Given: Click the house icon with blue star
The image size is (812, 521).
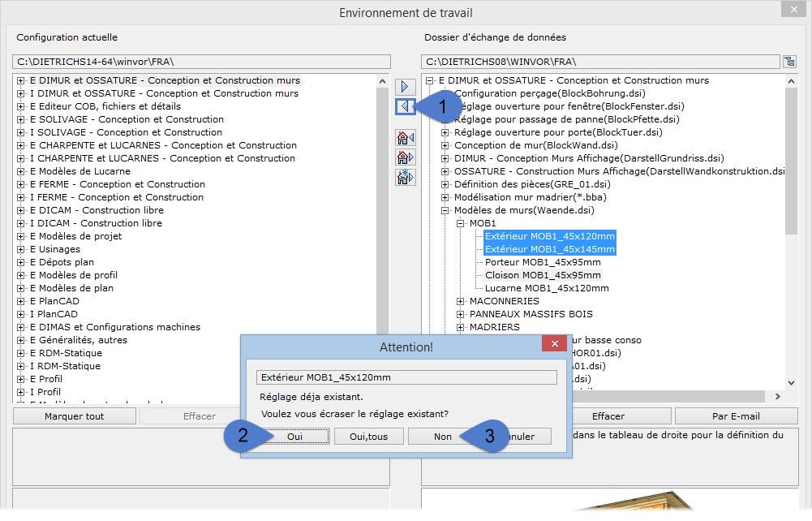Looking at the screenshot, I should tap(405, 176).
